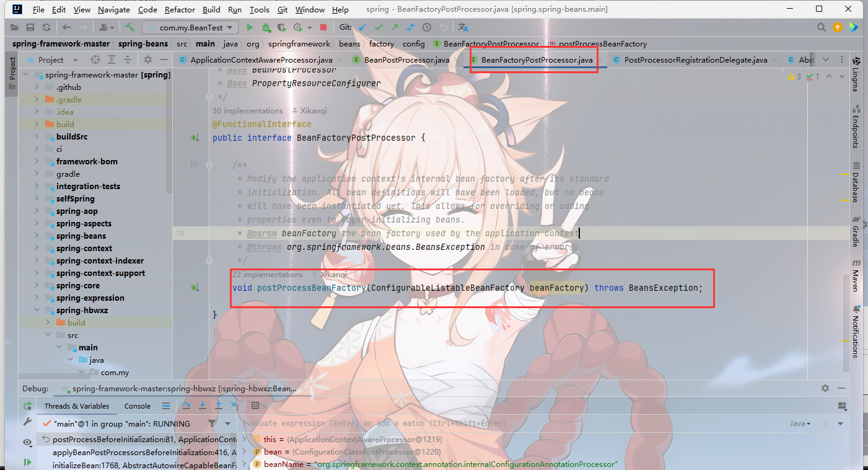Open the Notifications side panel

pyautogui.click(x=856, y=332)
